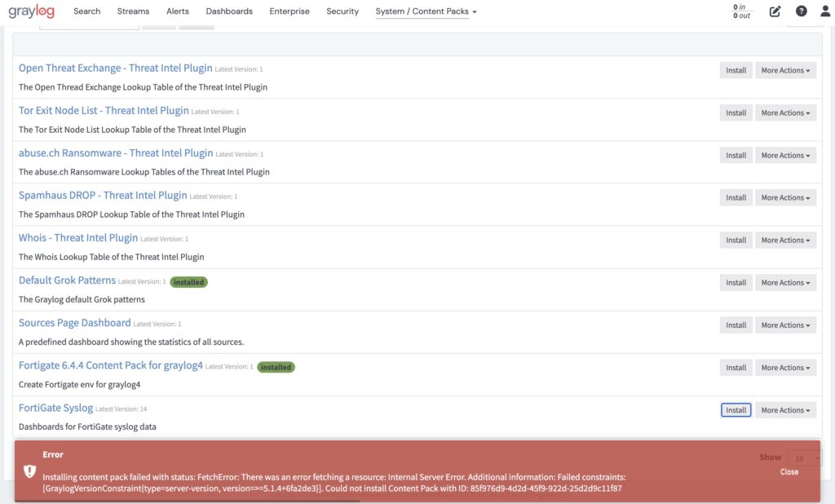This screenshot has width=835, height=504.
Task: Install Tor Exit Node List pack
Action: click(736, 113)
